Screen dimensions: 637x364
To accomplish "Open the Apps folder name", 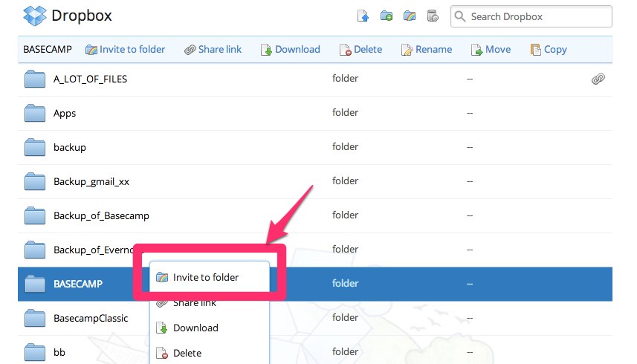I will 65,113.
